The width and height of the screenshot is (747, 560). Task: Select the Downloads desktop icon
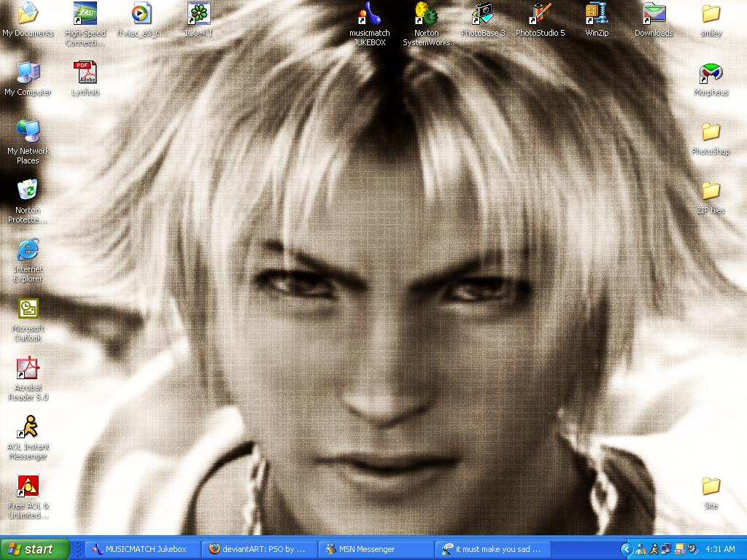(x=654, y=13)
